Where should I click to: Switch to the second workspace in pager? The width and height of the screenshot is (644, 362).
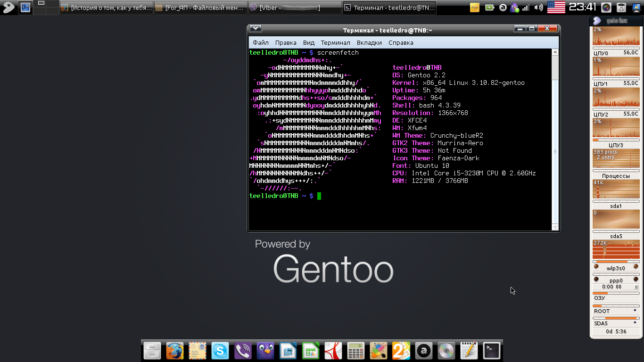52,3
